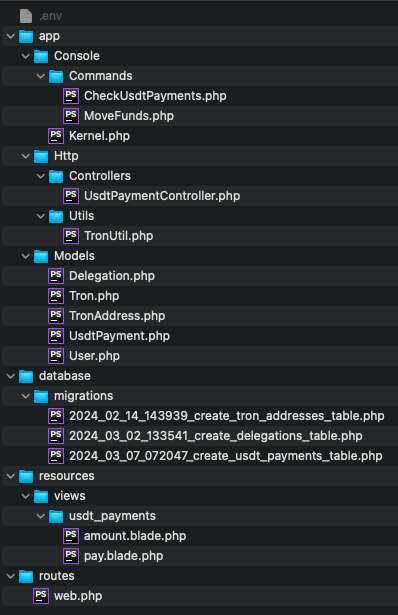Collapse the Http folder chevron

pyautogui.click(x=26, y=156)
